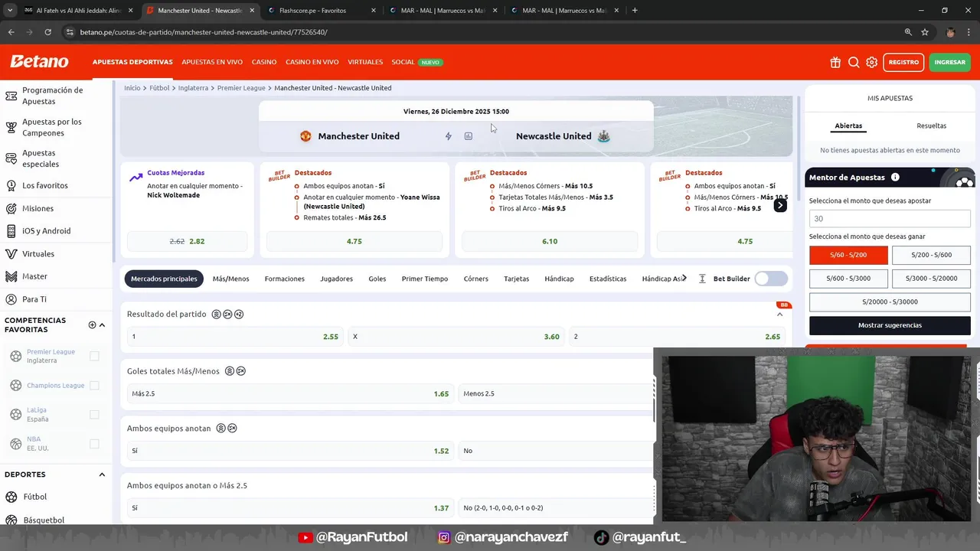Select the S/20000 - S/30000 winnings option

pos(890,302)
